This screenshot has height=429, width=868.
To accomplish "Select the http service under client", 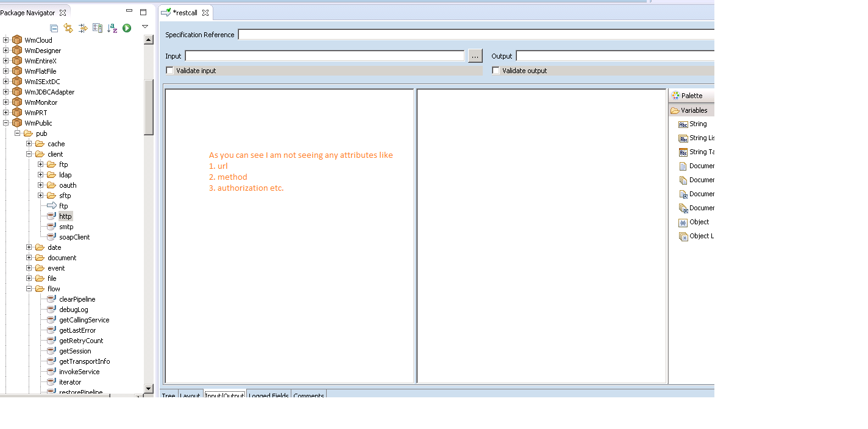I will [66, 216].
